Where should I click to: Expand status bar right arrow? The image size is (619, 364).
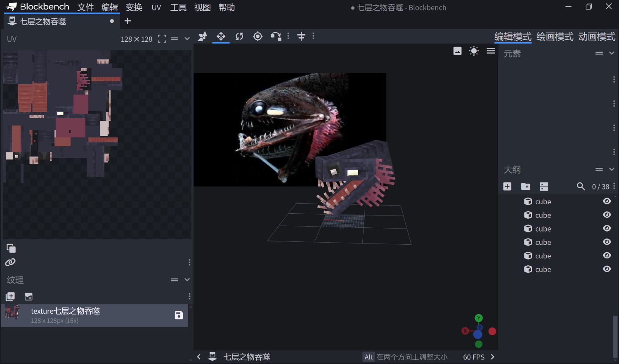tap(492, 357)
